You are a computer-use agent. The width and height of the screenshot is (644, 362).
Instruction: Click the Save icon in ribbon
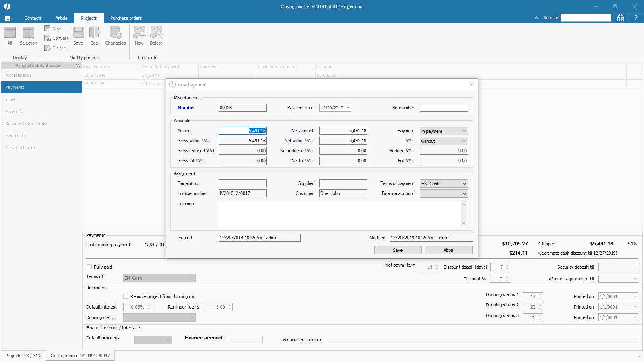pyautogui.click(x=78, y=36)
